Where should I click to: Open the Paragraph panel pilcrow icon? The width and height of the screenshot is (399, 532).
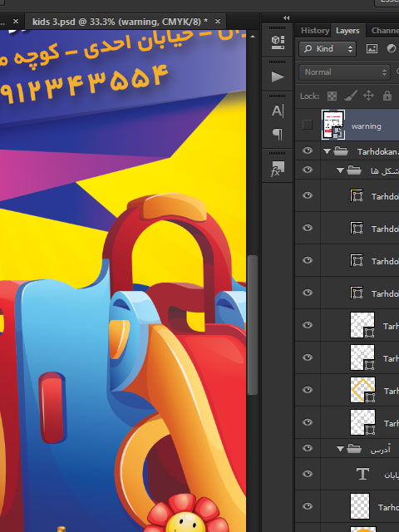(278, 134)
